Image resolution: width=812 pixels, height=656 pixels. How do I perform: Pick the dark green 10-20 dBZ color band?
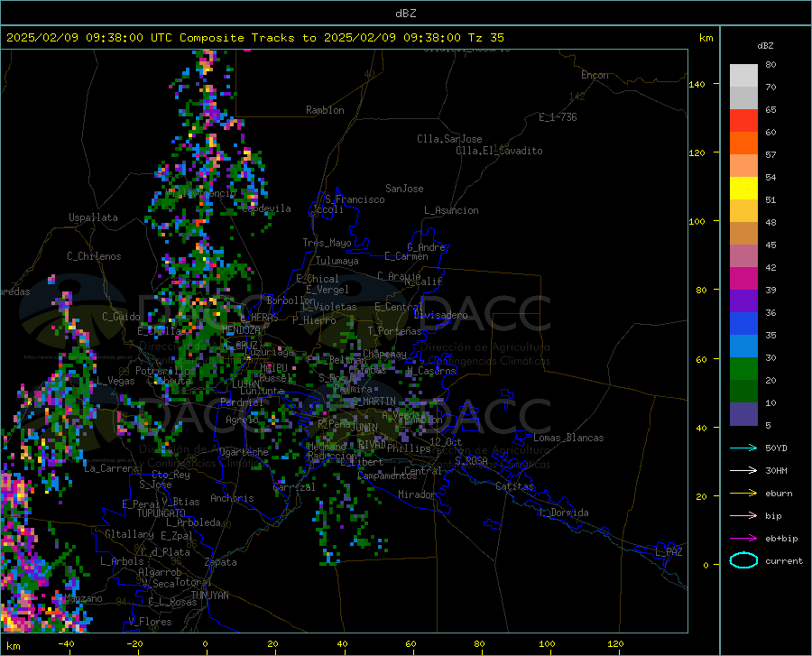coord(743,392)
